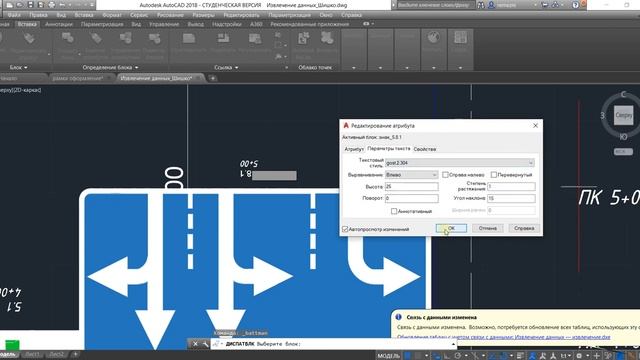The image size is (640, 360).
Task: Switch to the Управление ribbon tab
Action: 164,24
